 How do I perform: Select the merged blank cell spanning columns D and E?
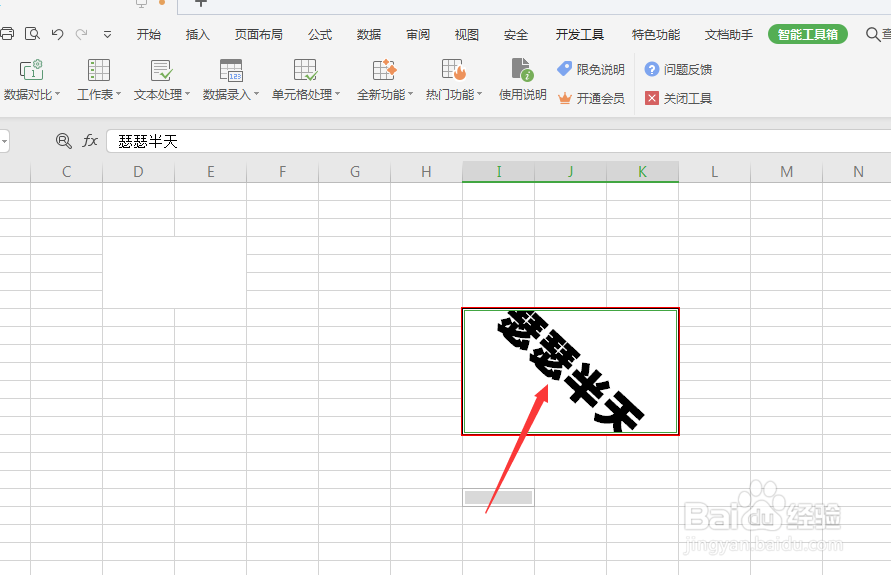click(174, 273)
